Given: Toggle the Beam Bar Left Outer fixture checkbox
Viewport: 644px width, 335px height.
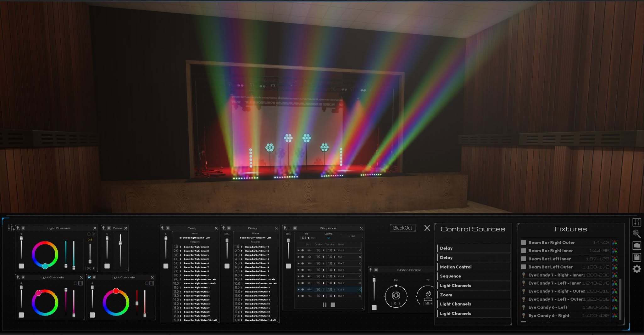Looking at the screenshot, I should (524, 267).
